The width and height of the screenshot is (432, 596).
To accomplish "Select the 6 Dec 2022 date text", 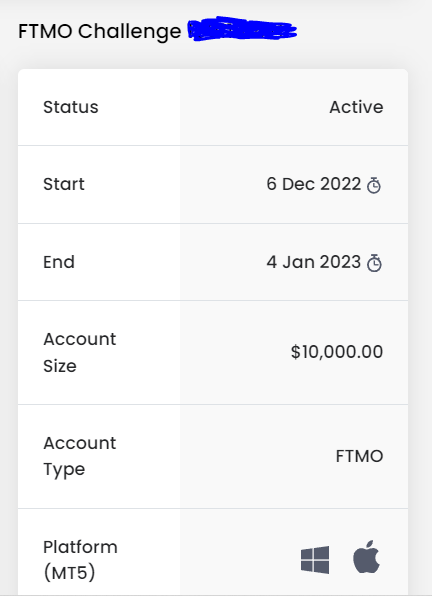I will [x=313, y=184].
